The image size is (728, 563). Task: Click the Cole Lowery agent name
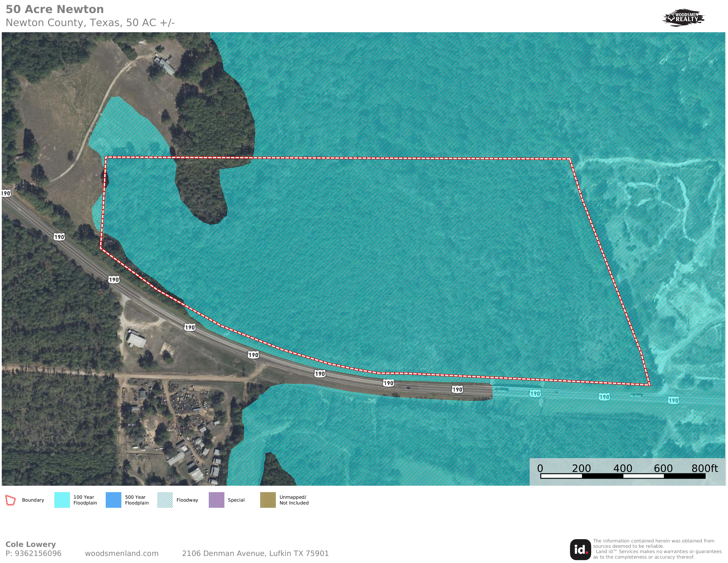click(x=31, y=544)
